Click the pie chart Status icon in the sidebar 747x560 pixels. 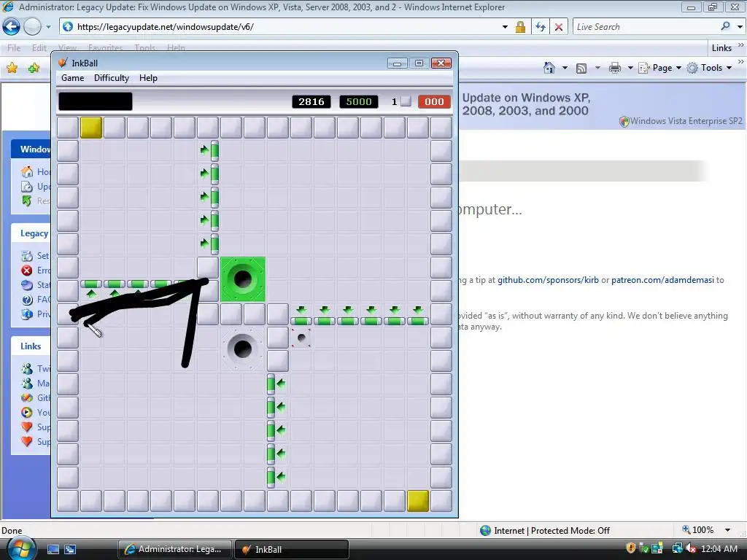pos(27,285)
